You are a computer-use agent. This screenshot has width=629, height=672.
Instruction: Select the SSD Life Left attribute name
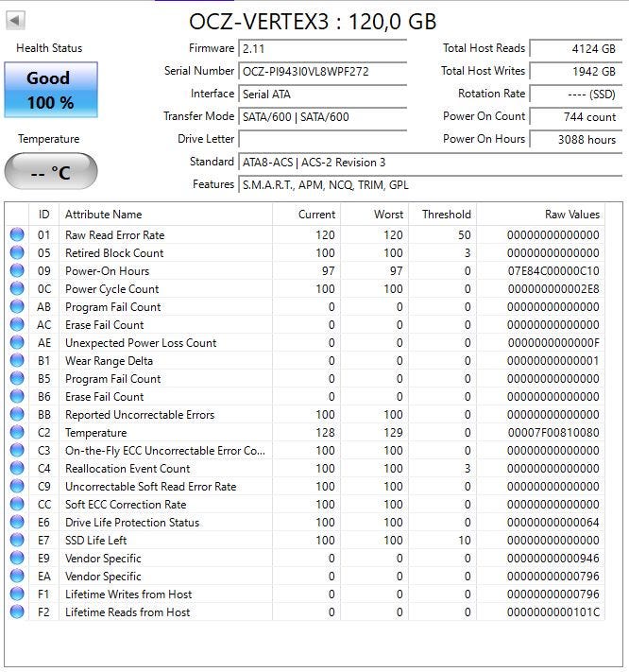[96, 541]
